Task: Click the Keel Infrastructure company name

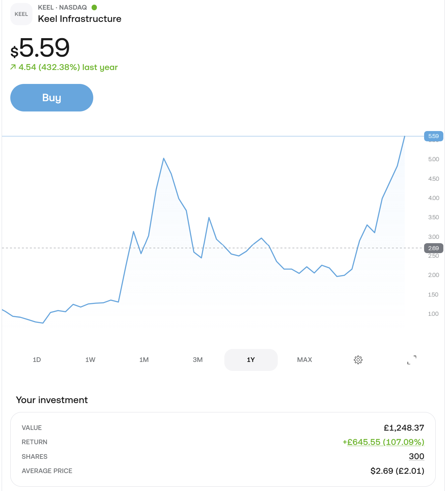Action: 80,19
